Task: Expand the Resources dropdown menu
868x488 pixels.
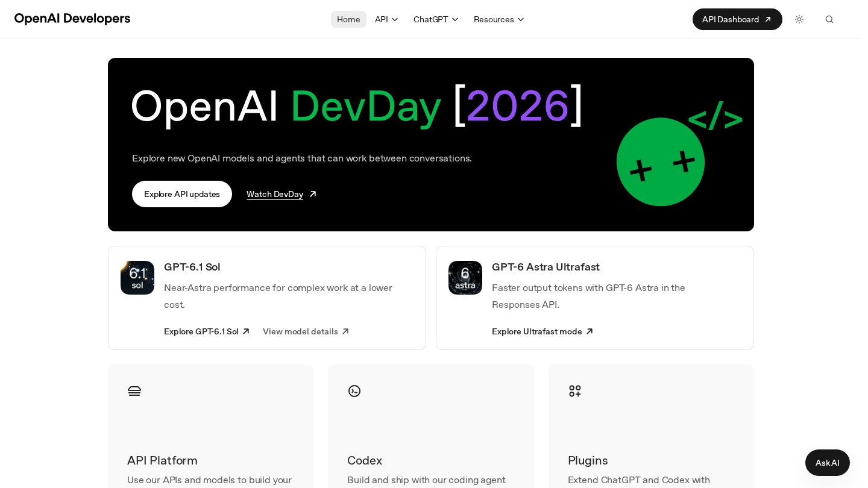Action: 499,19
